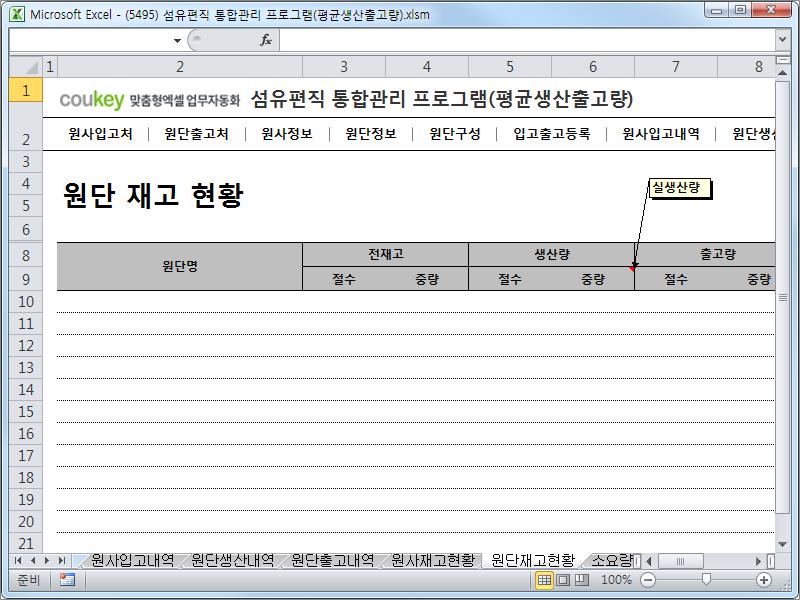Switch to the 소요량 sheet tab
This screenshot has height=600, width=800.
coord(612,560)
